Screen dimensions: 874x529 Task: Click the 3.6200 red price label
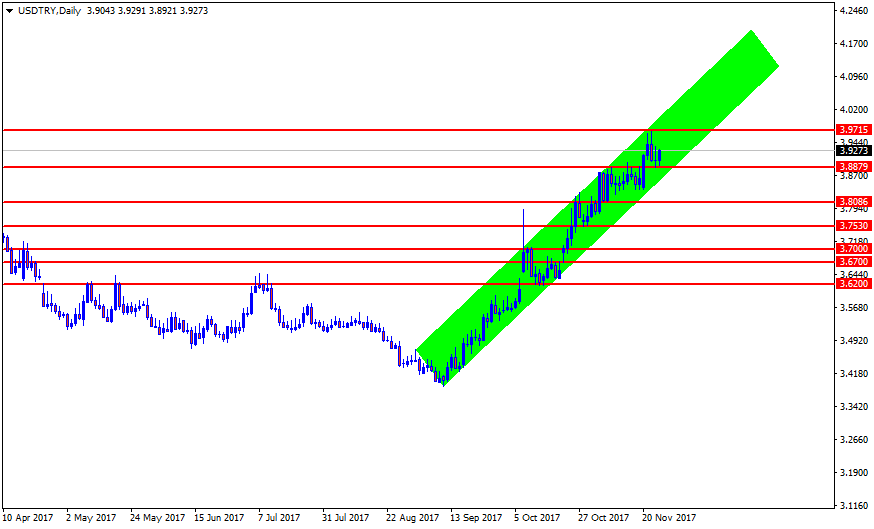(852, 284)
